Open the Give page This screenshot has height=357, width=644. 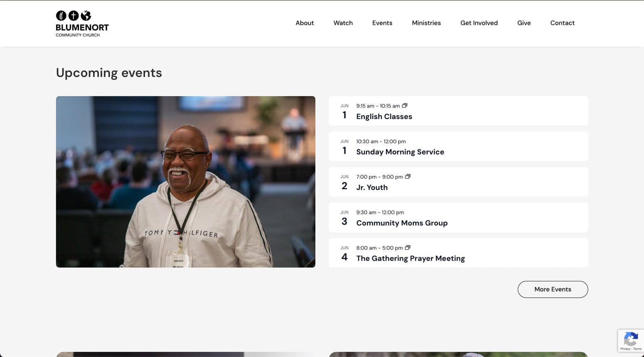(524, 23)
